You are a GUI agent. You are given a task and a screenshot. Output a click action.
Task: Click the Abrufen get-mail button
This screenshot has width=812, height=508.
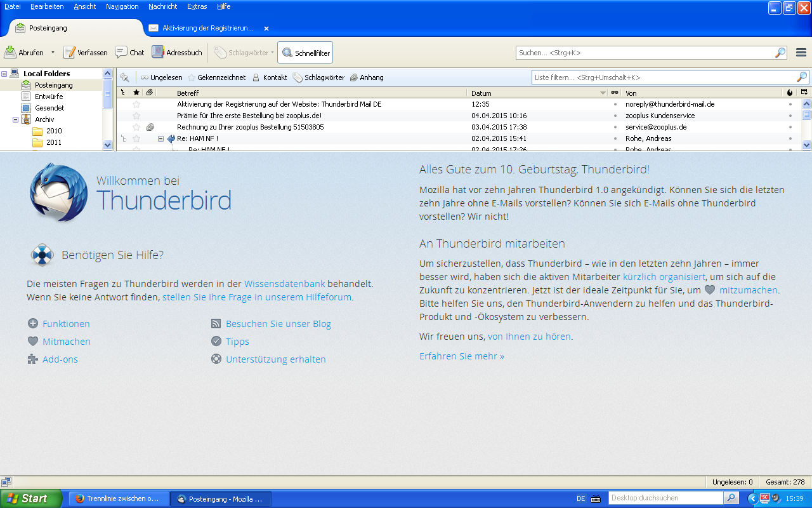24,53
